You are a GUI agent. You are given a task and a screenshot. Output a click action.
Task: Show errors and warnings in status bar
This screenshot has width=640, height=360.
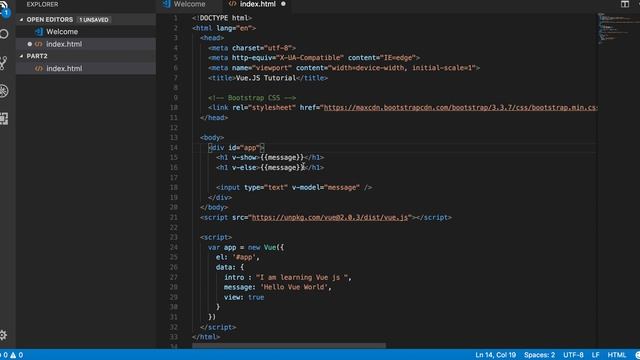[x=11, y=355]
